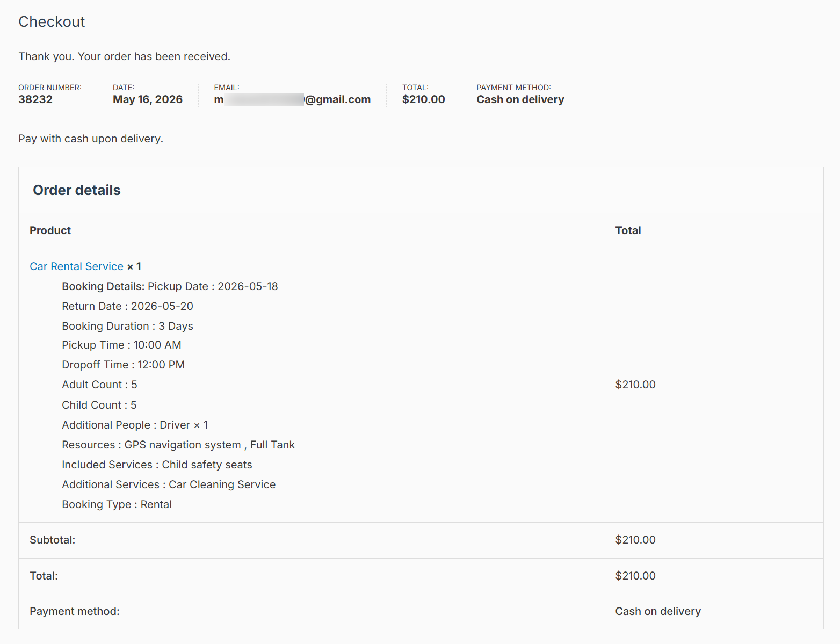Click the Pickup Date 2026-05-18 text
The height and width of the screenshot is (644, 840).
pyautogui.click(x=213, y=286)
